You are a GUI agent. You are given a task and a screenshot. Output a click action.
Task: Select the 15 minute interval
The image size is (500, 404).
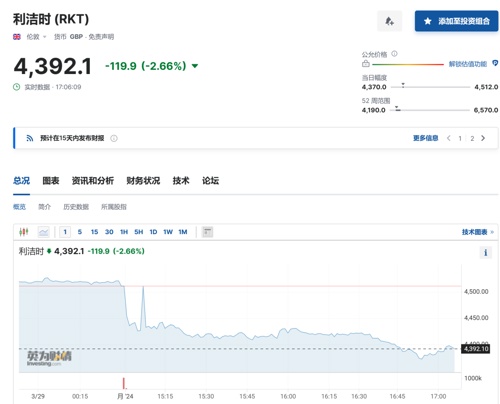tap(94, 232)
